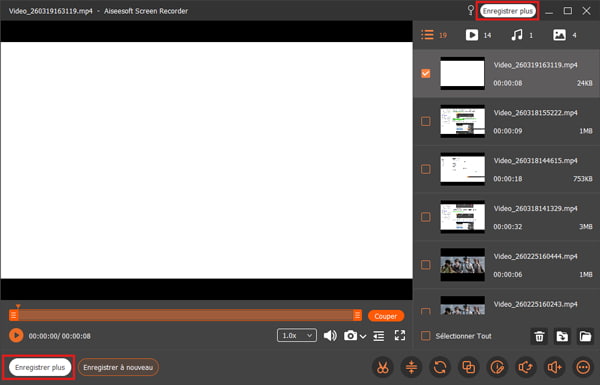This screenshot has height=385, width=600.
Task: Select thumbnail of Video_260318155222.mp4
Action: 462,121
